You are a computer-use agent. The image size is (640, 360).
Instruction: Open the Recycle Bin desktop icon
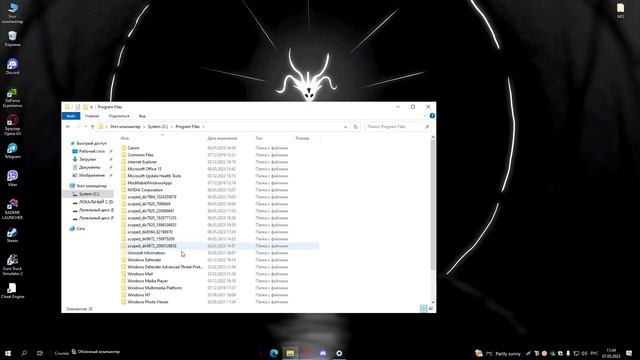click(12, 39)
